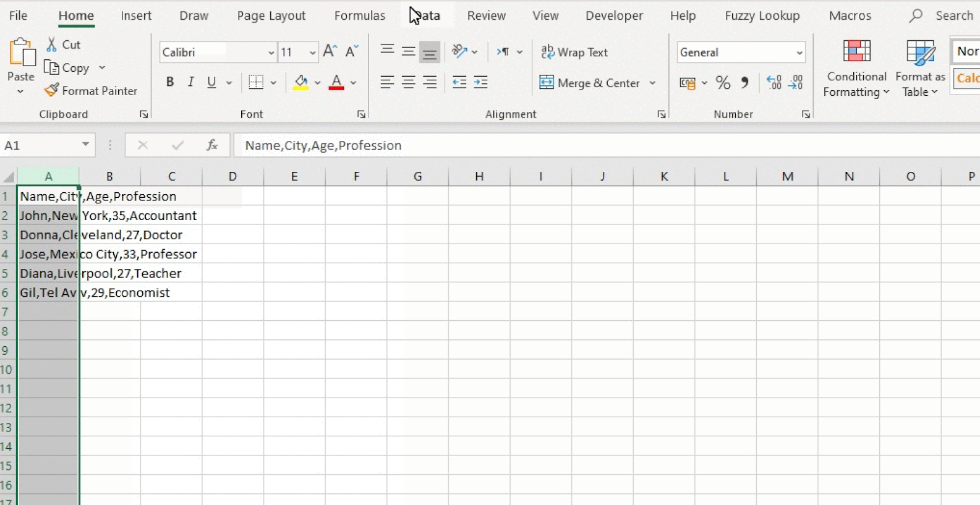Toggle Underline formatting

pos(212,82)
